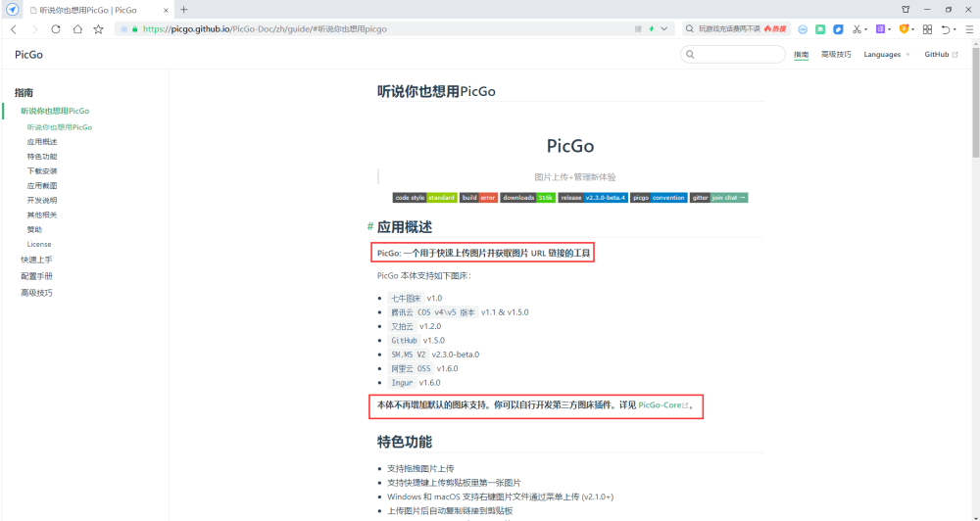The image size is (980, 521).
Task: Click the picgo convention badge
Action: (x=659, y=198)
